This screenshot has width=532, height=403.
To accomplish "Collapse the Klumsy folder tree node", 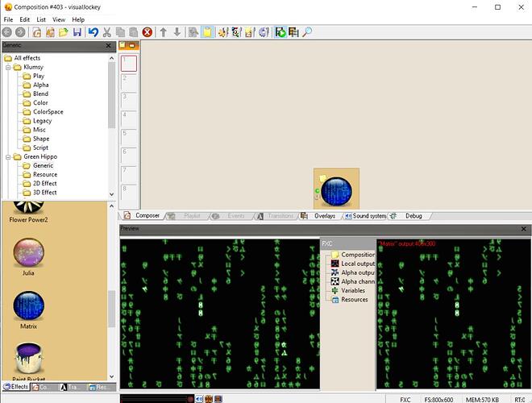I will 8,67.
